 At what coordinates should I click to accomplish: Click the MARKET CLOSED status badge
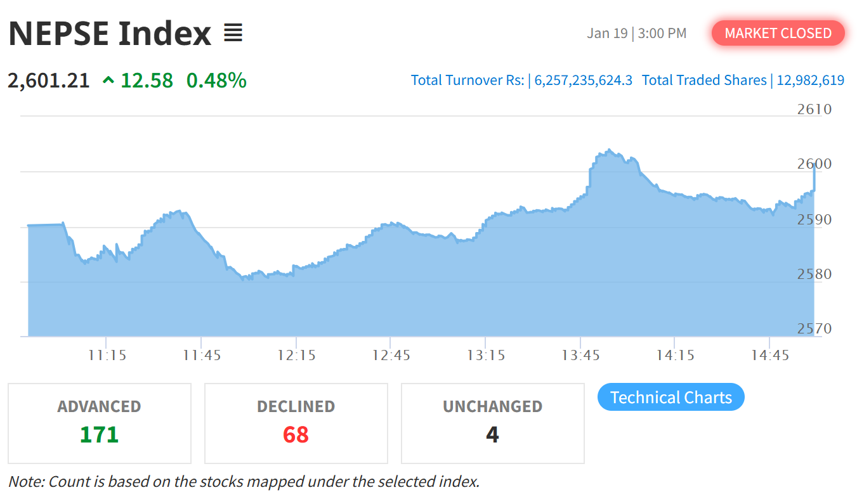778,33
